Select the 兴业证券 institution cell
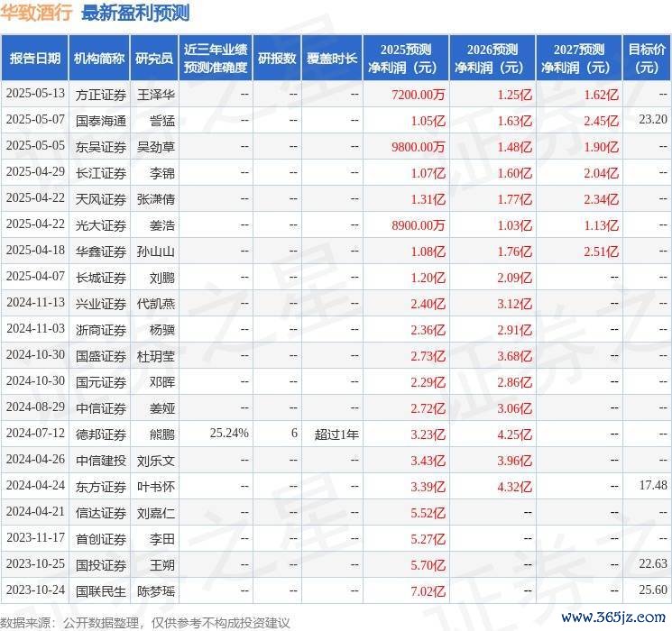The height and width of the screenshot is (631, 672). click(x=101, y=304)
